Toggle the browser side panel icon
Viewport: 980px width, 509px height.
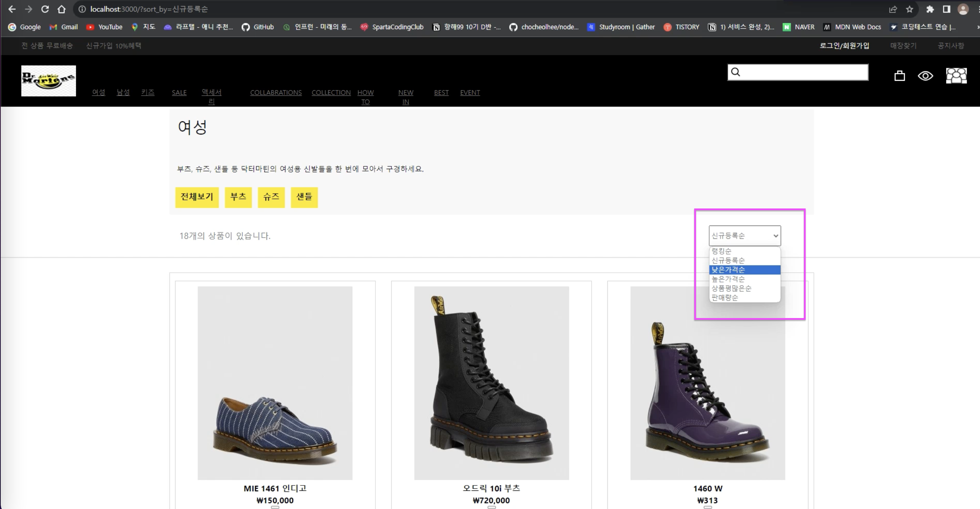click(946, 9)
